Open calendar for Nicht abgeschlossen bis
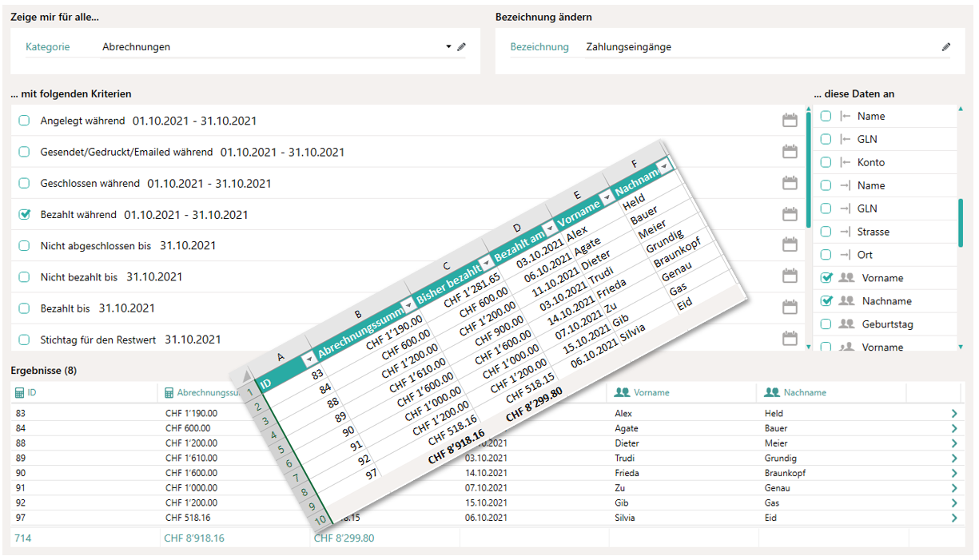Screen dimensions: 979x560 coord(790,245)
